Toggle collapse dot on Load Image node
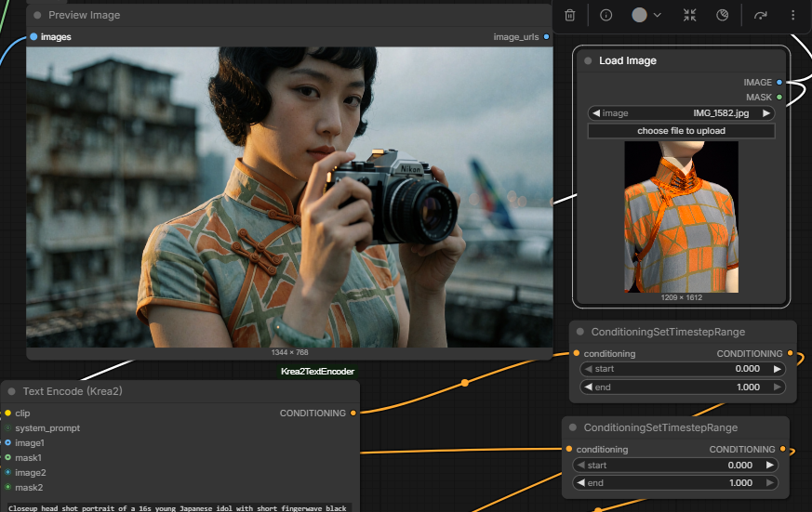 tap(588, 60)
